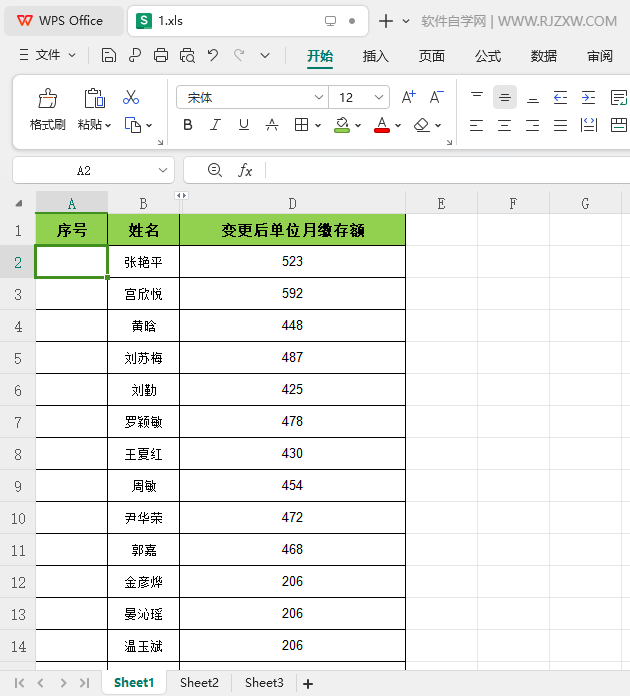Image resolution: width=630 pixels, height=696 pixels.
Task: Expand the Clear options dropdown arrow
Action: (438, 126)
